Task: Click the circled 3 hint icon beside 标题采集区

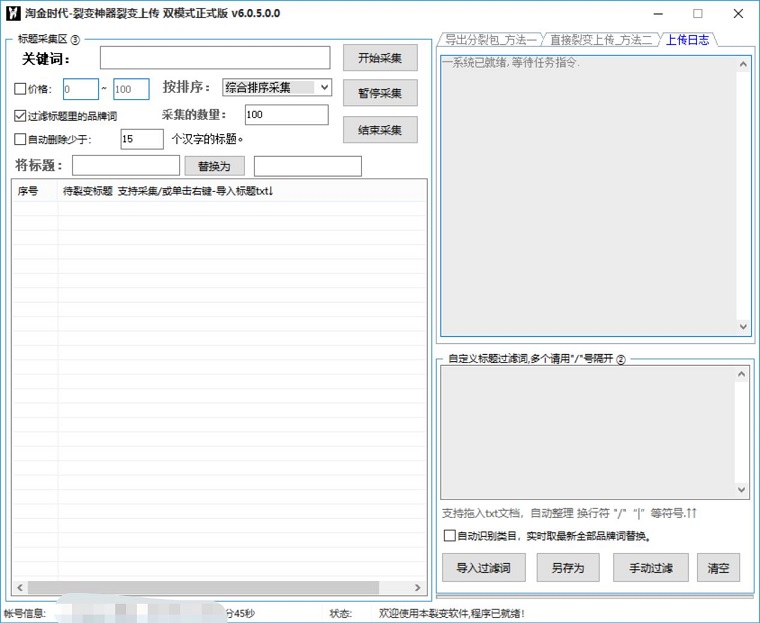Action: pyautogui.click(x=75, y=40)
